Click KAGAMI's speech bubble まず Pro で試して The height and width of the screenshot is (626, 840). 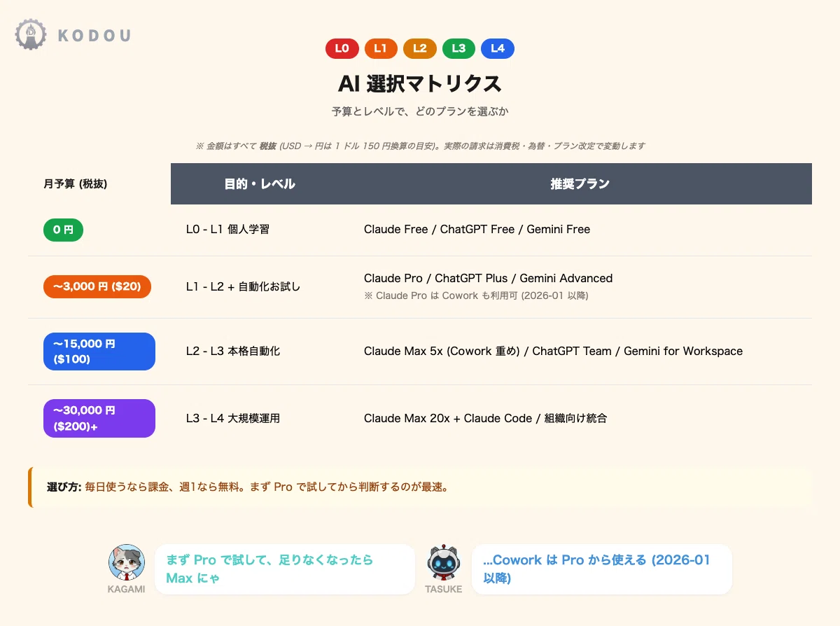pos(284,569)
